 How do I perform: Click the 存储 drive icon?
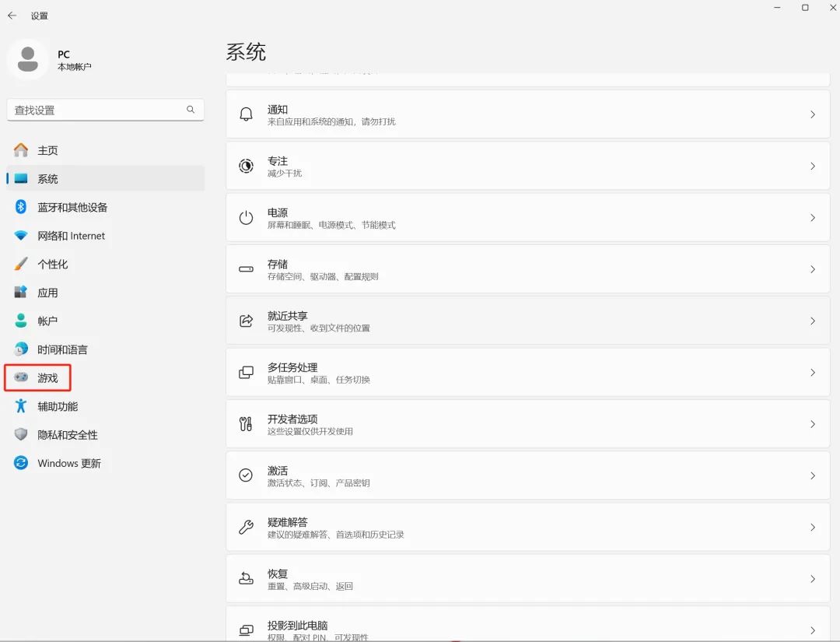pos(246,269)
